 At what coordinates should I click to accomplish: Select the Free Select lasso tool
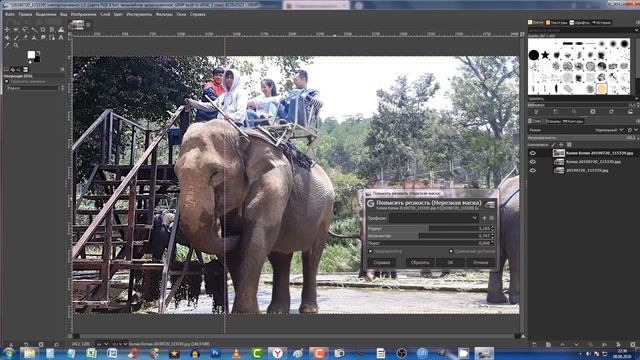pyautogui.click(x=25, y=29)
